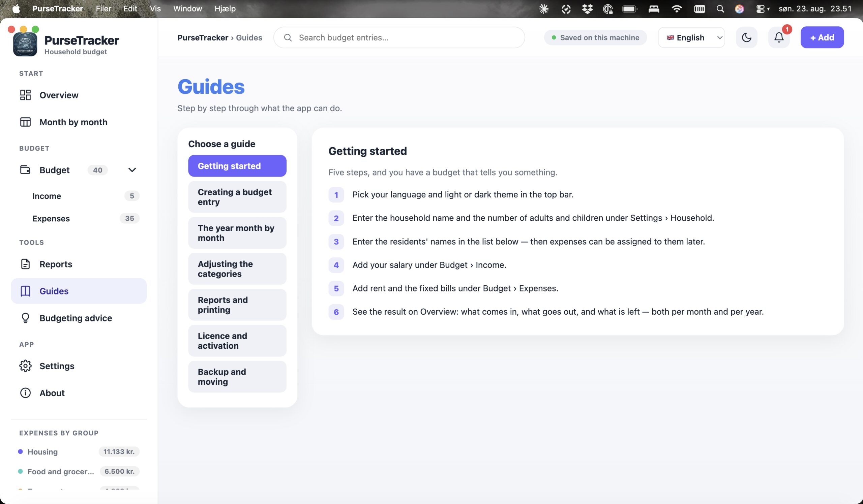Image resolution: width=863 pixels, height=504 pixels.
Task: Click the About info icon
Action: [25, 393]
